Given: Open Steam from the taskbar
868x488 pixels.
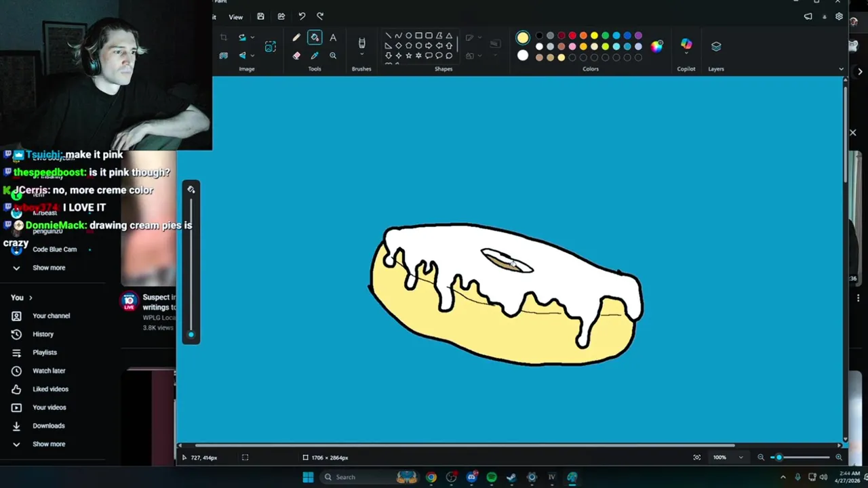Looking at the screenshot, I should click(x=511, y=477).
